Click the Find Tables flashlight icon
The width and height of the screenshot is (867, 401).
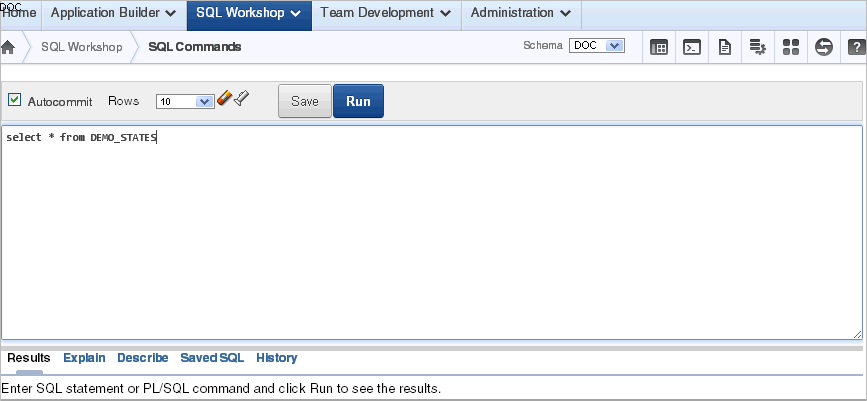[241, 98]
